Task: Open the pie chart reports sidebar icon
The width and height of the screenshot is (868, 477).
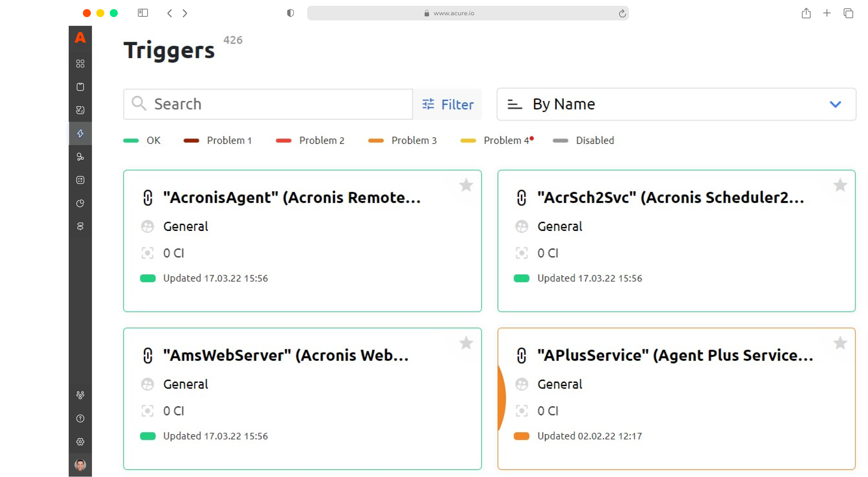Action: 80,203
